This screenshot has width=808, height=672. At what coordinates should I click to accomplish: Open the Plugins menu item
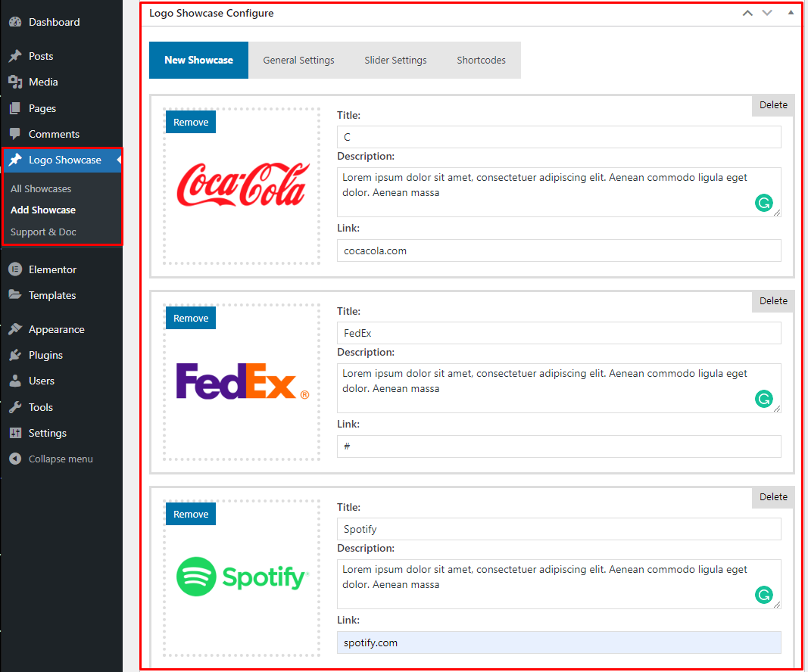45,355
